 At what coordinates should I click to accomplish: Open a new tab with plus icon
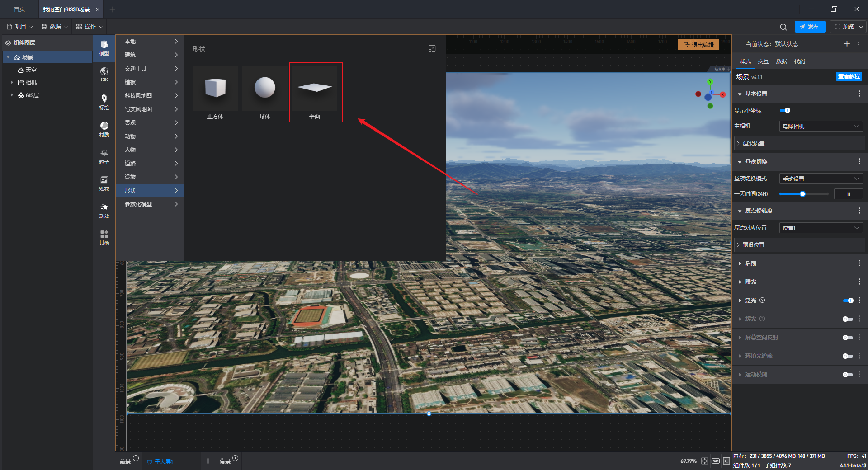(x=113, y=9)
